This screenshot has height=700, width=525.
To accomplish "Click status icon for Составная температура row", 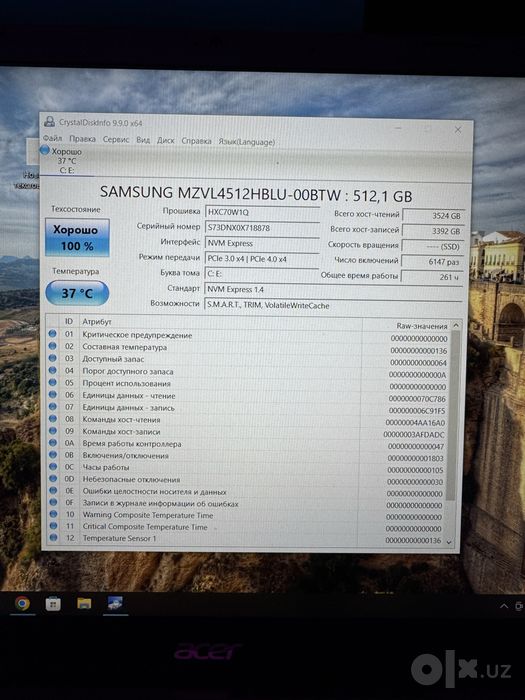I will point(52,346).
